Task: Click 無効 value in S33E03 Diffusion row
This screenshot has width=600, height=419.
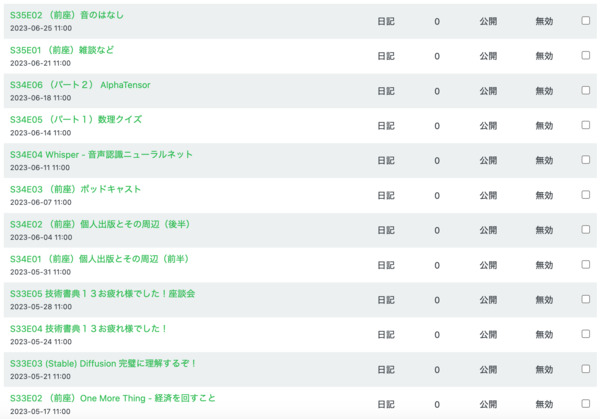Action: (544, 370)
